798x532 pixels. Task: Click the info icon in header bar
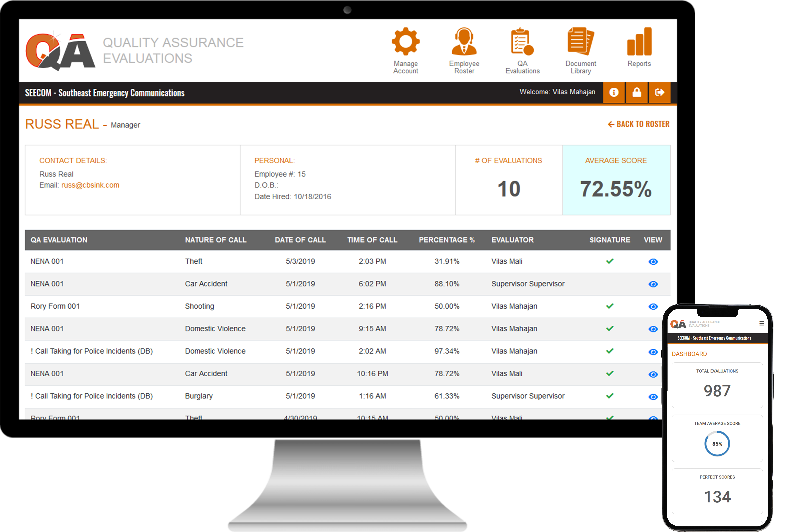[x=614, y=92]
